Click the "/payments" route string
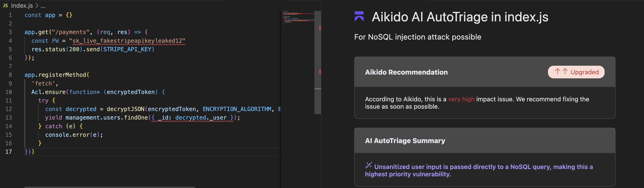644x188 pixels. pos(71,32)
